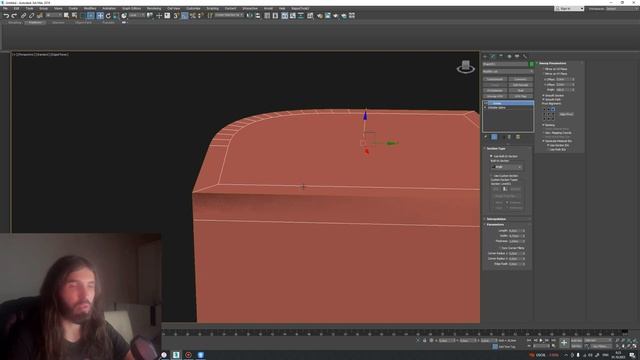
Task: Toggle 3D Snaps in main toolbar
Action: 176,16
